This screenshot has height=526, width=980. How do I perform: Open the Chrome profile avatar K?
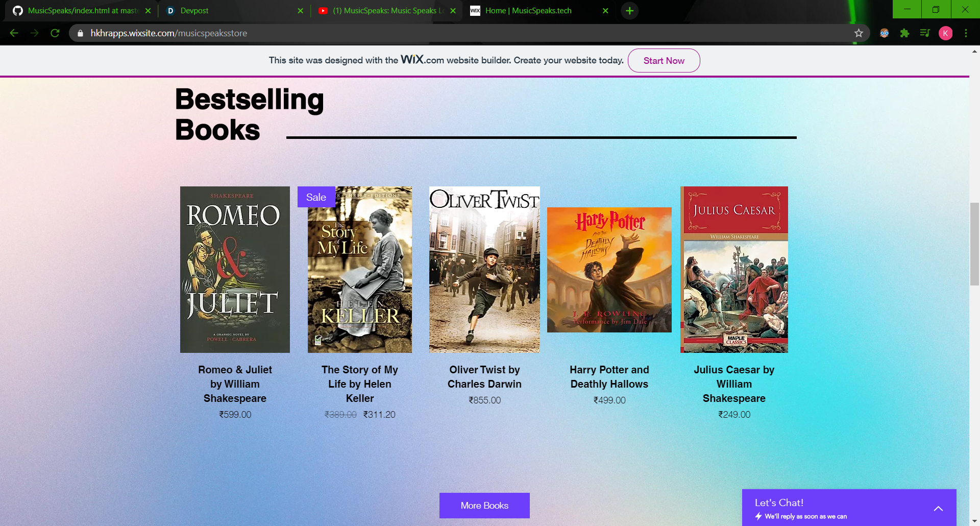[x=945, y=33]
